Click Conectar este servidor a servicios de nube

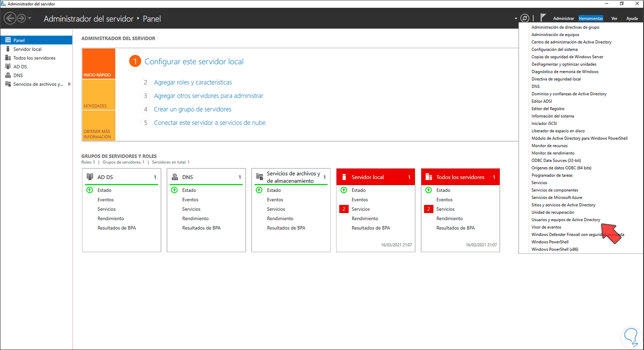point(210,123)
